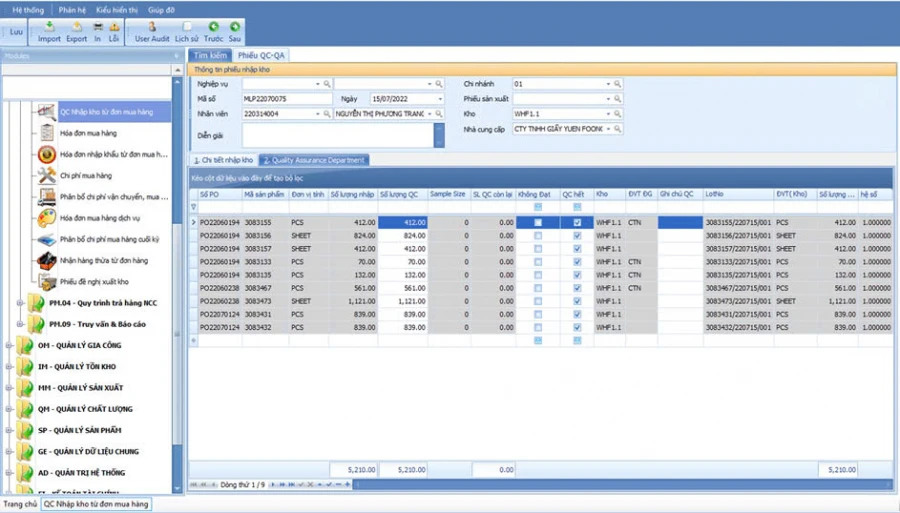Open the Kho WHF1.1 dropdown arrow
Screen dimensions: 900x513
click(x=608, y=114)
